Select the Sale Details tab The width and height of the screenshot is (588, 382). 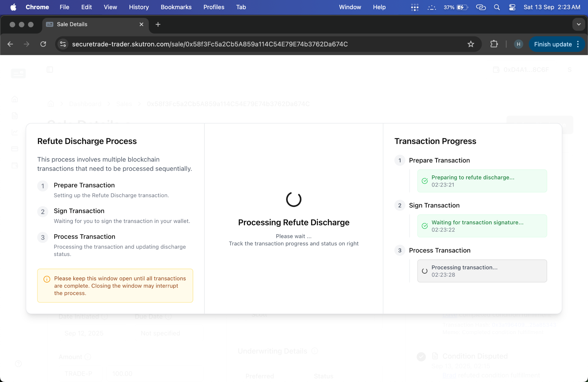(95, 24)
